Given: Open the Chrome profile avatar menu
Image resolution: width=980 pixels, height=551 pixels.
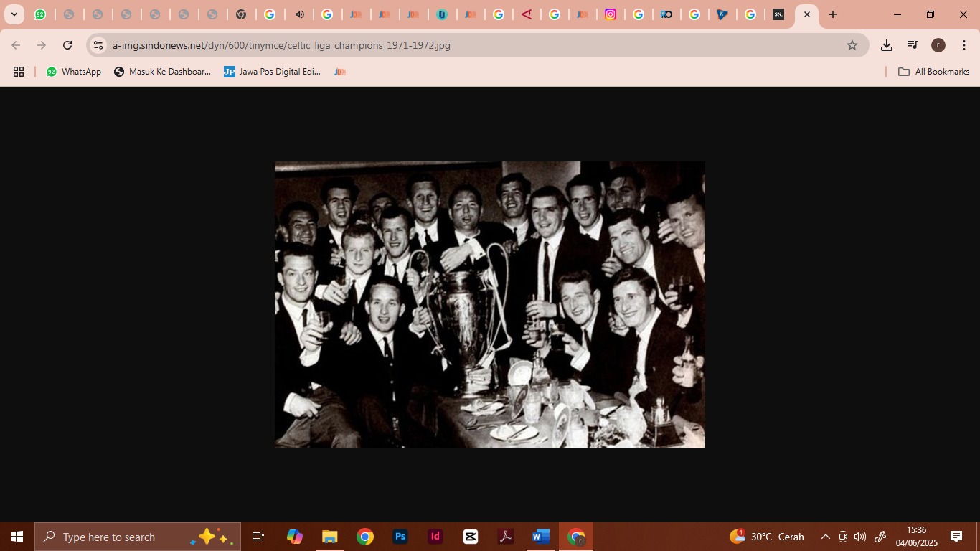Looking at the screenshot, I should click(938, 45).
